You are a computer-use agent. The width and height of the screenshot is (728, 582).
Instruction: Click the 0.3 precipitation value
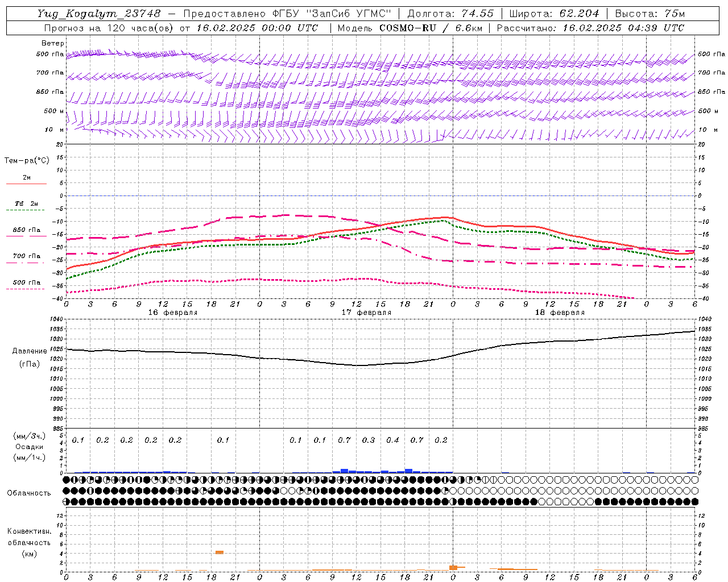tap(369, 440)
